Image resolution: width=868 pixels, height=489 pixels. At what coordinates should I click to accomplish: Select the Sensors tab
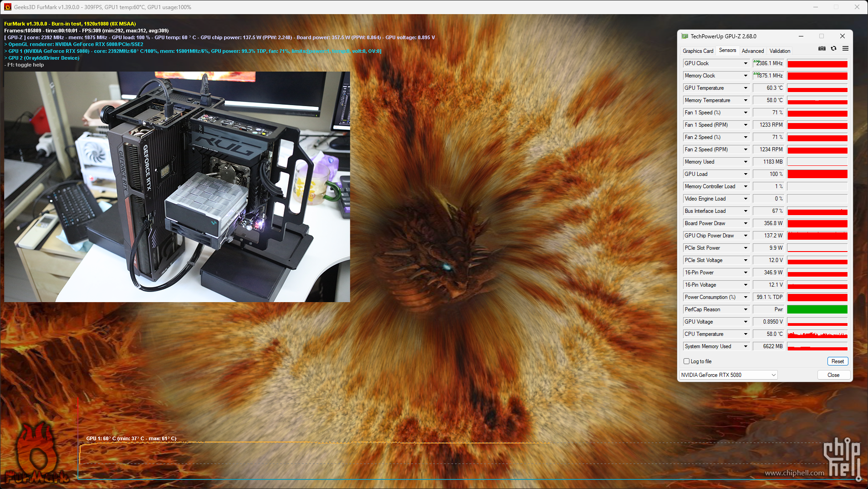coord(727,51)
